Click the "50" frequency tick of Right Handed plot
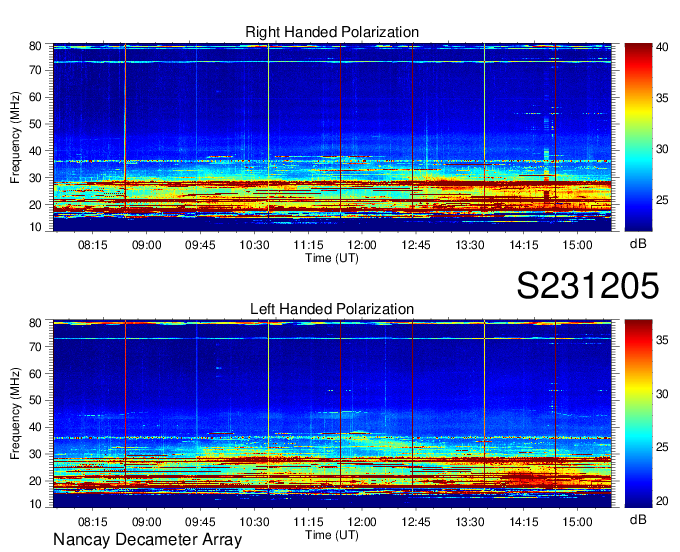 tap(35, 124)
